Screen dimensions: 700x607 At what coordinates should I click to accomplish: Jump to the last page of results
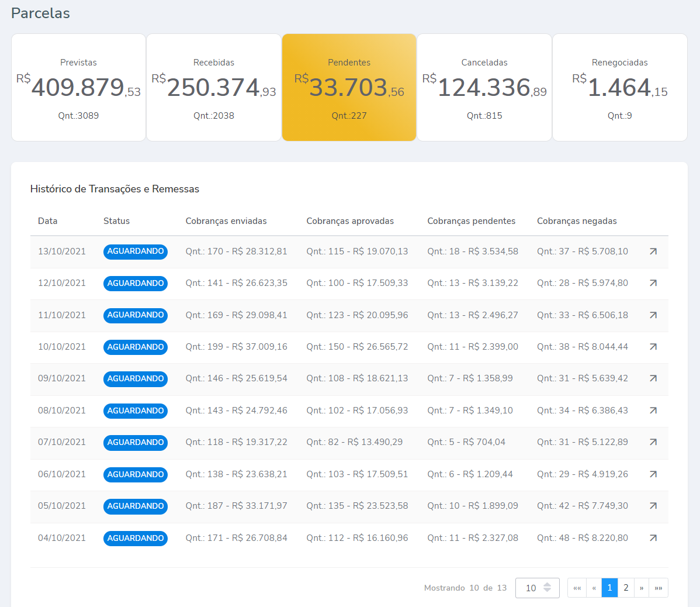(x=659, y=588)
